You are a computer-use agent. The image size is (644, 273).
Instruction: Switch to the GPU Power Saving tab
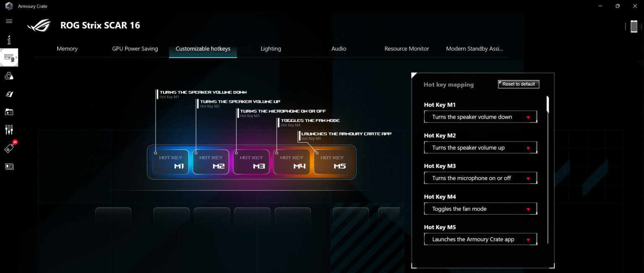point(135,48)
